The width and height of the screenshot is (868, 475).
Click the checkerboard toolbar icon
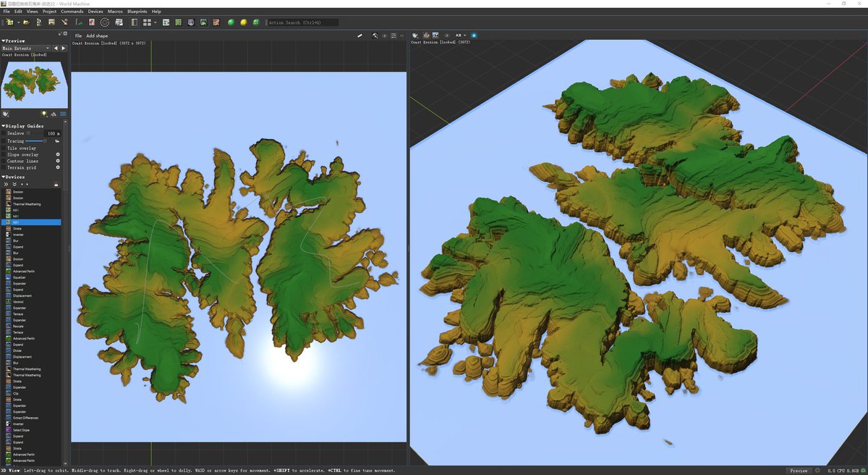(x=119, y=22)
